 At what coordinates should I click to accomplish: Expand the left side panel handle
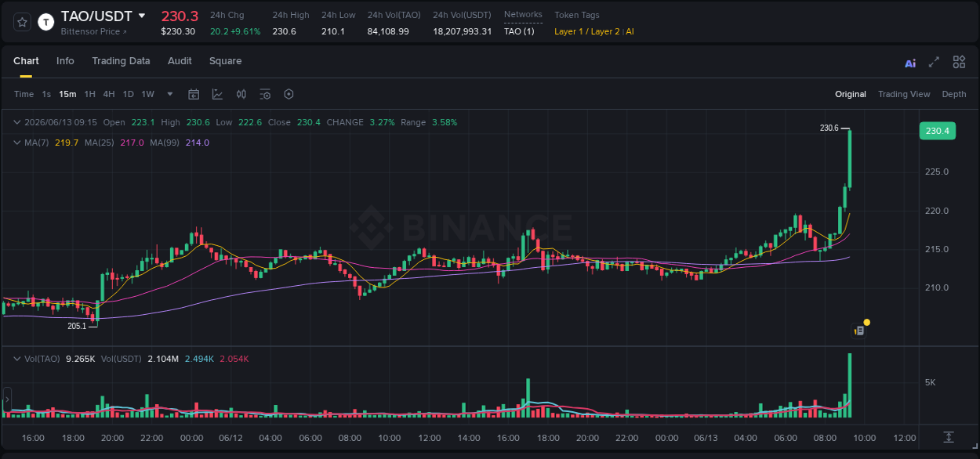[7, 399]
